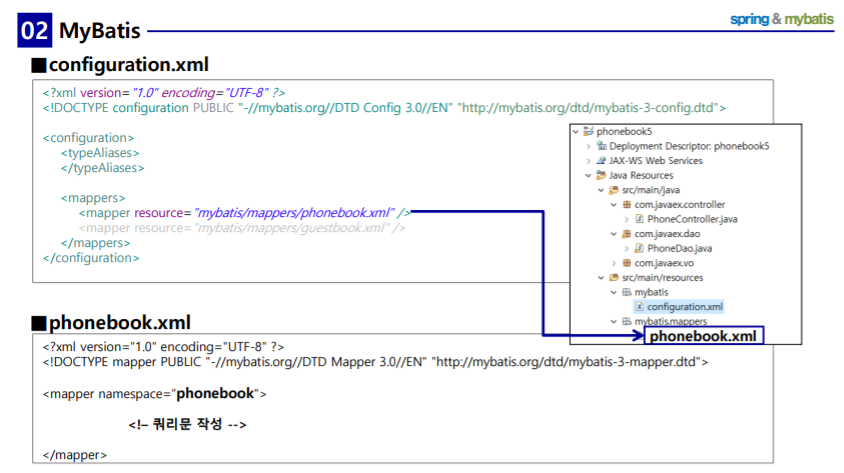Click the '</typeAliases>' closing tag
Image resolution: width=844 pixels, height=473 pixels.
coord(102,168)
